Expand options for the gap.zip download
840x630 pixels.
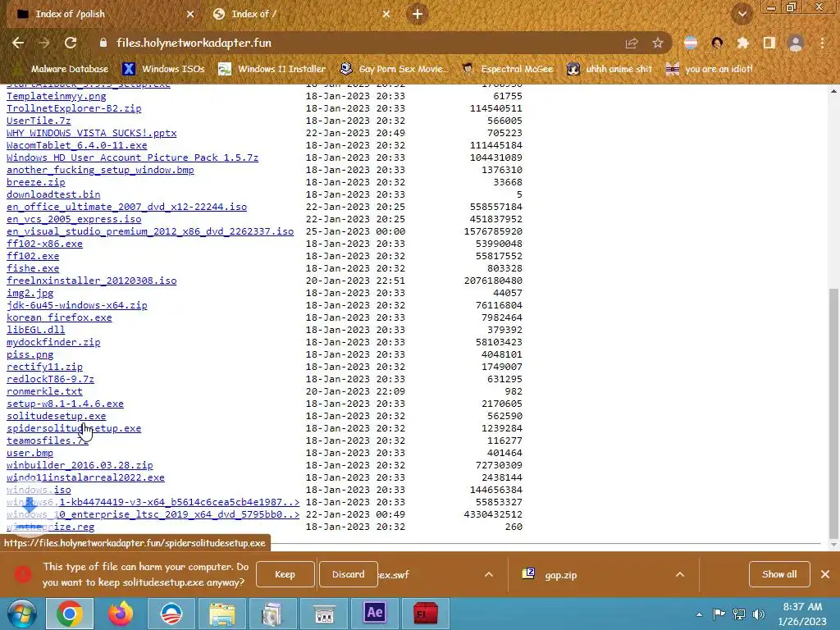[x=680, y=575]
